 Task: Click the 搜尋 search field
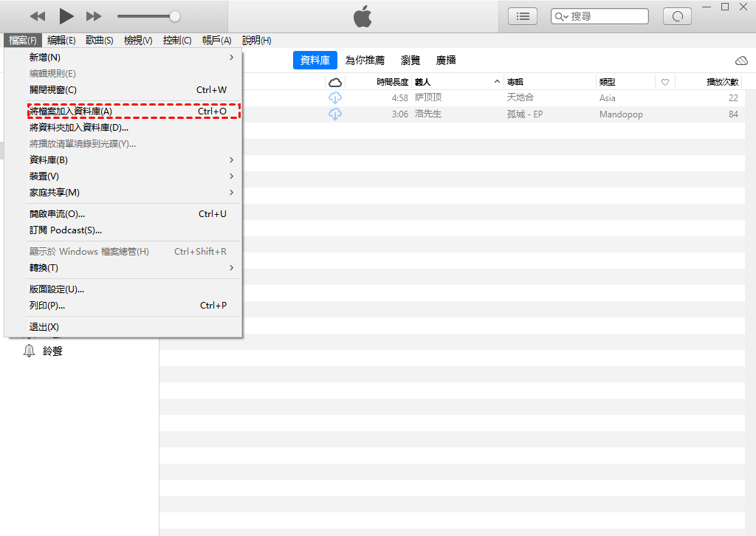tap(607, 16)
